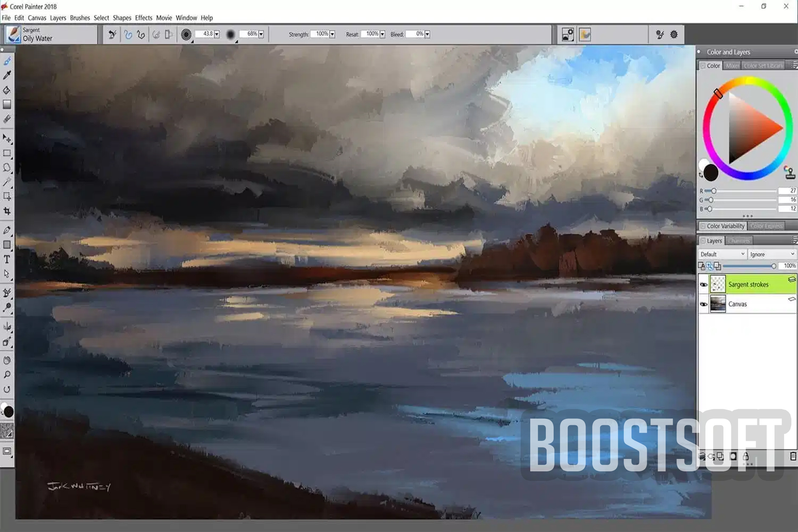Open the Canvas menu
The width and height of the screenshot is (798, 532).
tap(37, 18)
